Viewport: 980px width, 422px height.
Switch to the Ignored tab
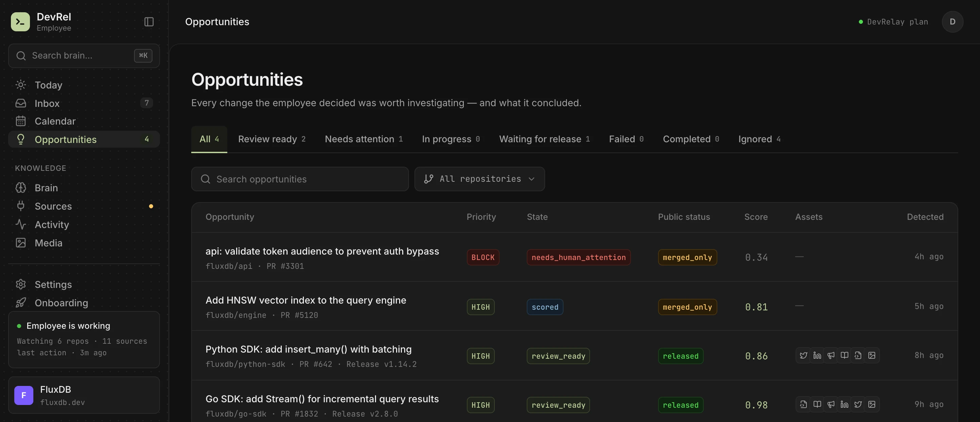coord(759,139)
